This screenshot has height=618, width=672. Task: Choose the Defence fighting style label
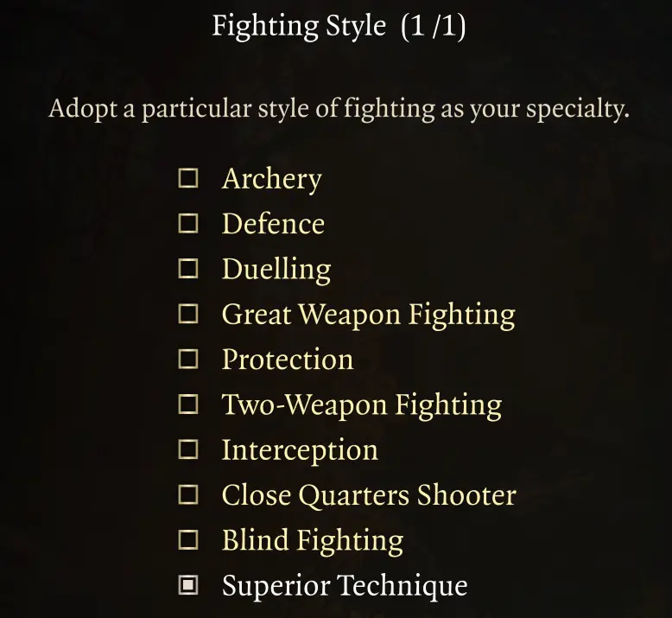273,224
